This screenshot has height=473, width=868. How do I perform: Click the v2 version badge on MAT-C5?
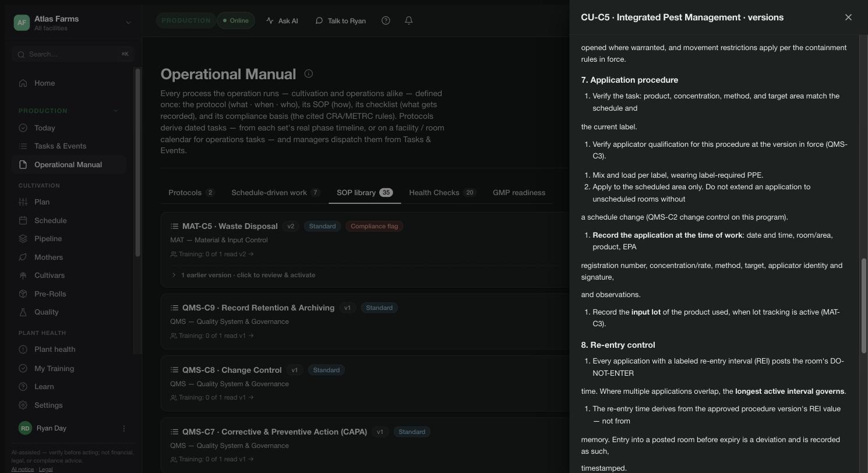point(291,227)
